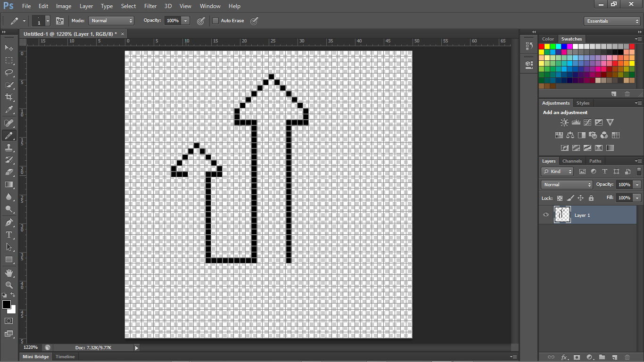This screenshot has height=362, width=644.
Task: Add a Vibrance adjustment
Action: pos(610,122)
